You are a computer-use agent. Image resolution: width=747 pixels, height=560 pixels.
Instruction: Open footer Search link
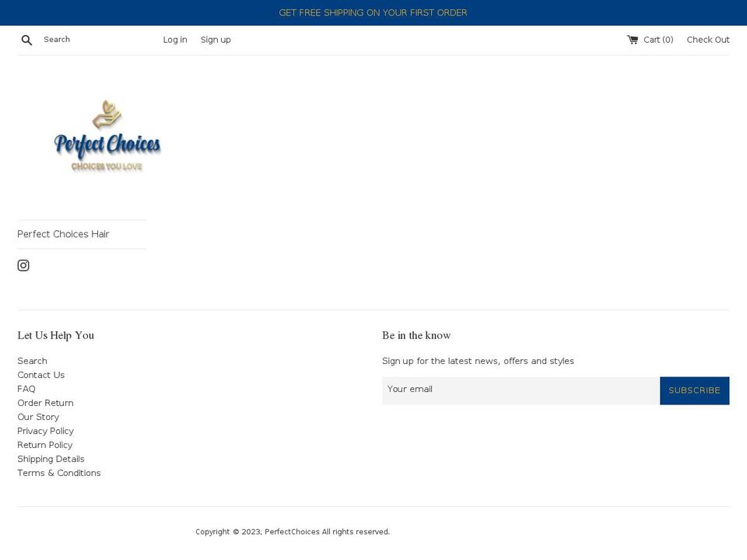click(33, 361)
